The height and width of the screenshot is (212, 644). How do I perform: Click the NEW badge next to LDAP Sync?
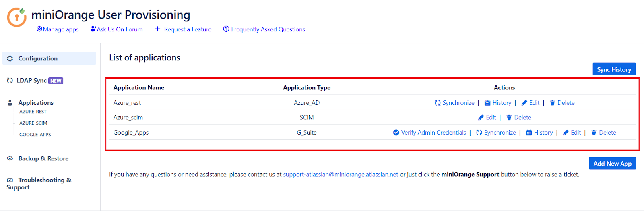click(56, 81)
